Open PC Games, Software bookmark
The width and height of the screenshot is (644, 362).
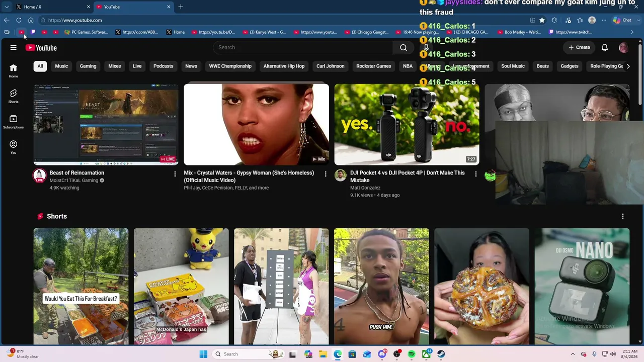[86, 32]
